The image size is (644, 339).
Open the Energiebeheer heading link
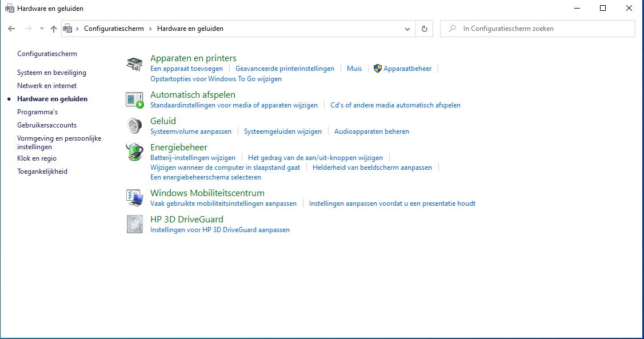179,147
